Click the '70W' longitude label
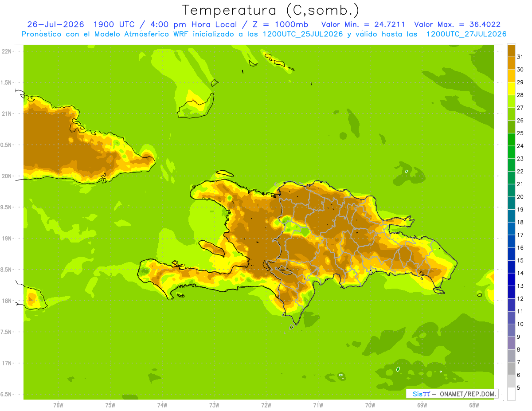 coord(370,405)
